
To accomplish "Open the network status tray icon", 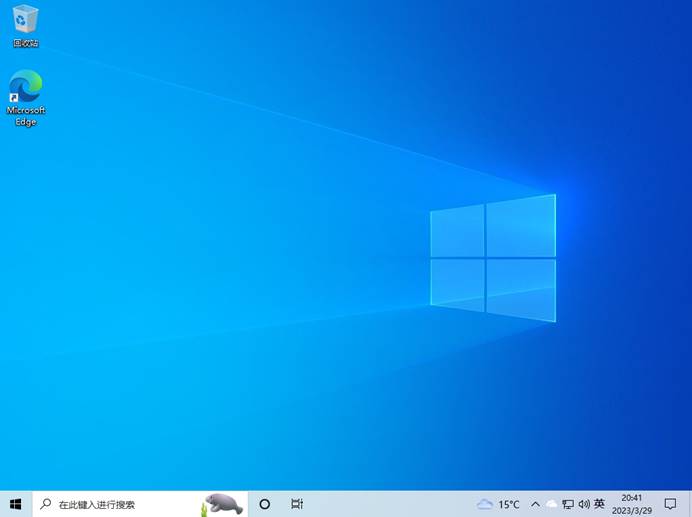I will pos(568,504).
